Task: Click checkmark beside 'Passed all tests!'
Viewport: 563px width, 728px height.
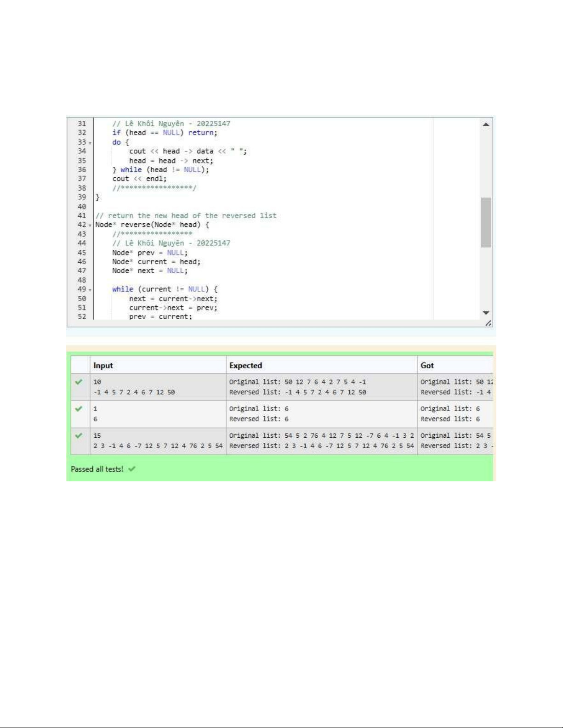Action: tap(132, 469)
